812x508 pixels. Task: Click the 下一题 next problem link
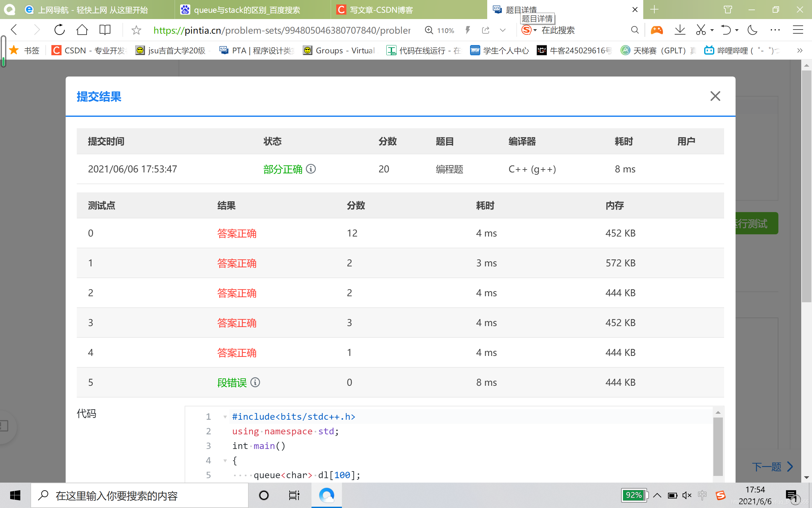tap(772, 467)
